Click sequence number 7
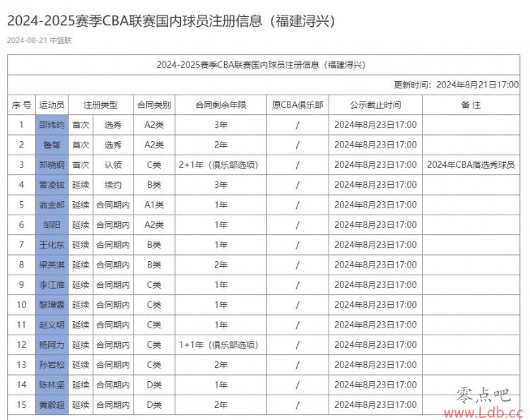The width and height of the screenshot is (530, 420). (x=21, y=245)
